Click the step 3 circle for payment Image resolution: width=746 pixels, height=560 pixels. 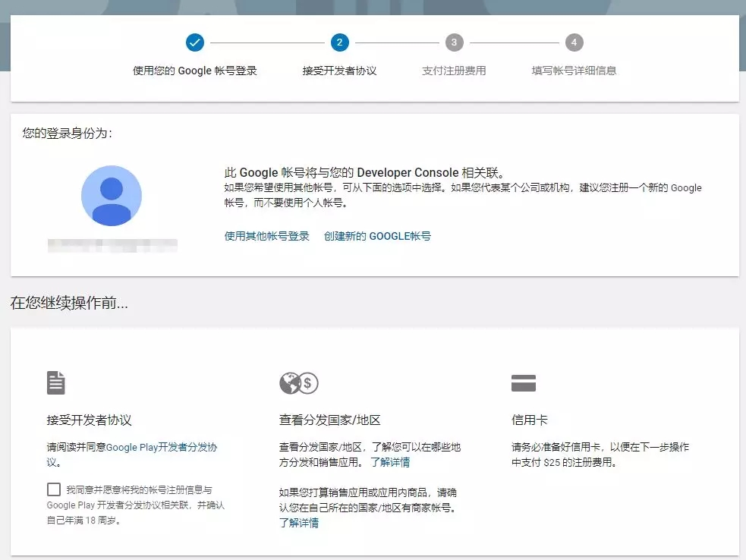pos(455,42)
